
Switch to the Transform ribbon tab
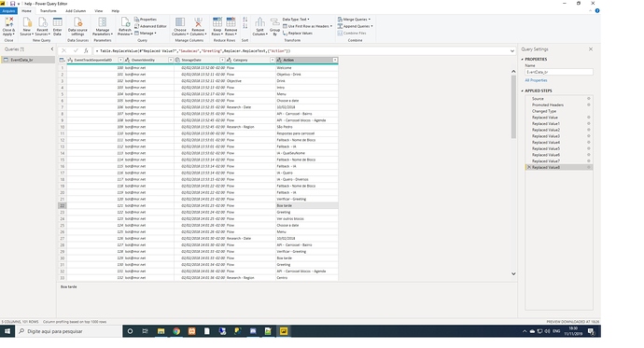tap(48, 10)
